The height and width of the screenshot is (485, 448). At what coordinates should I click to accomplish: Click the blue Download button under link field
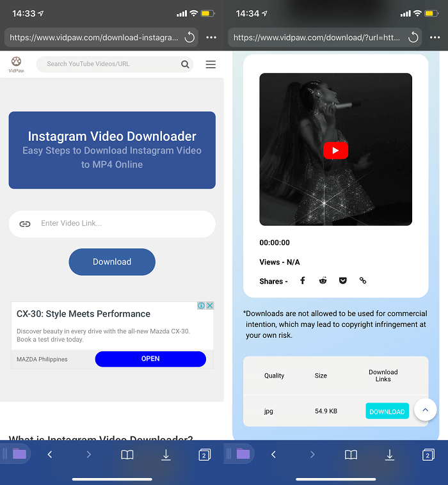tap(112, 262)
